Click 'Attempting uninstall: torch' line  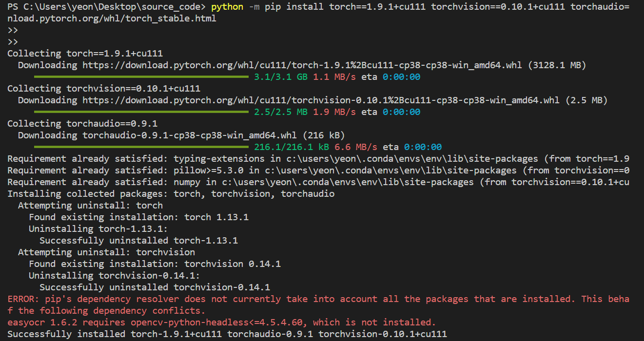click(x=90, y=206)
